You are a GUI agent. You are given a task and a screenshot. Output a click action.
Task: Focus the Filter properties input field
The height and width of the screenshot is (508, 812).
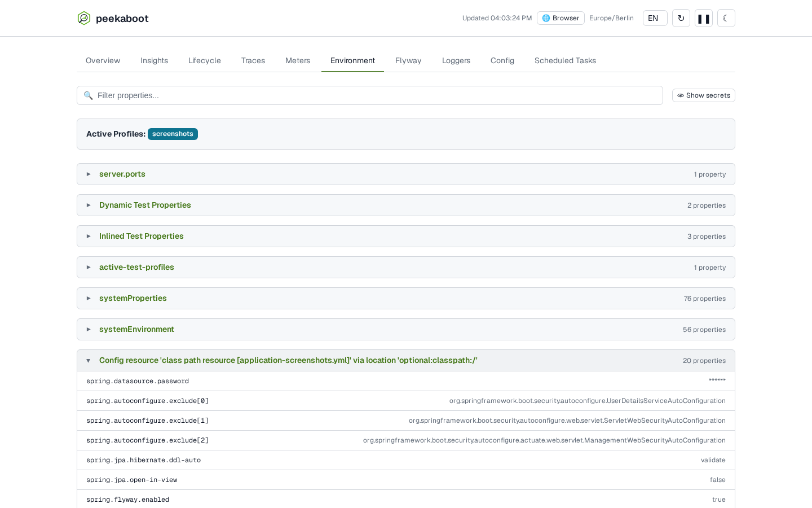coord(370,95)
